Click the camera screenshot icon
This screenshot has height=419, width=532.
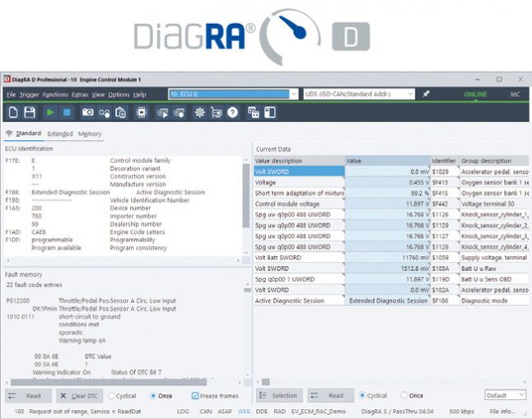(87, 112)
